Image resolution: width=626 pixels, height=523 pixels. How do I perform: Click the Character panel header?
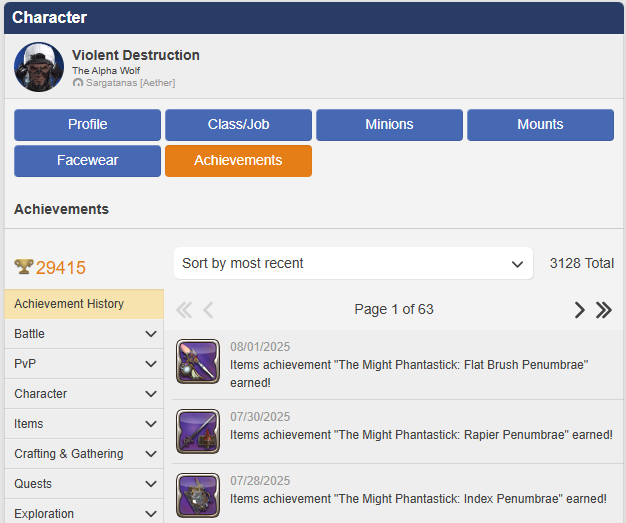[313, 18]
